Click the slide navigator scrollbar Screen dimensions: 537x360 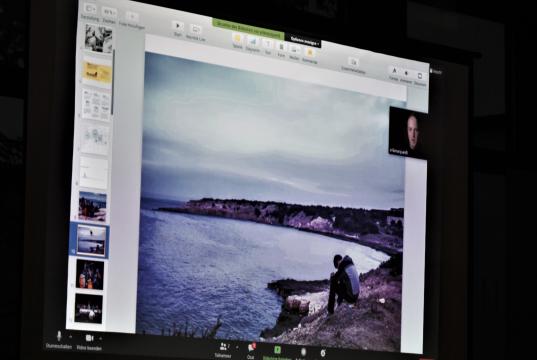tap(113, 82)
